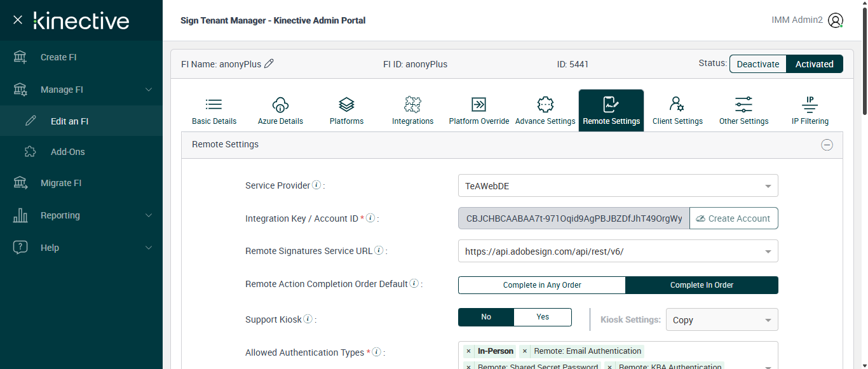The height and width of the screenshot is (369, 868).
Task: Click the Support Kiosk info icon
Action: pyautogui.click(x=308, y=319)
